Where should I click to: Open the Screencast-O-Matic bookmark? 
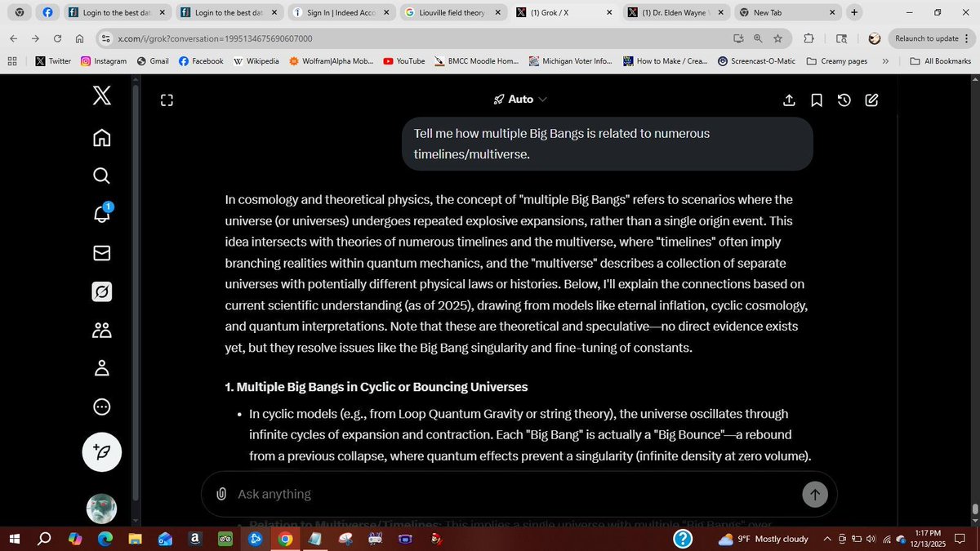coord(757,61)
